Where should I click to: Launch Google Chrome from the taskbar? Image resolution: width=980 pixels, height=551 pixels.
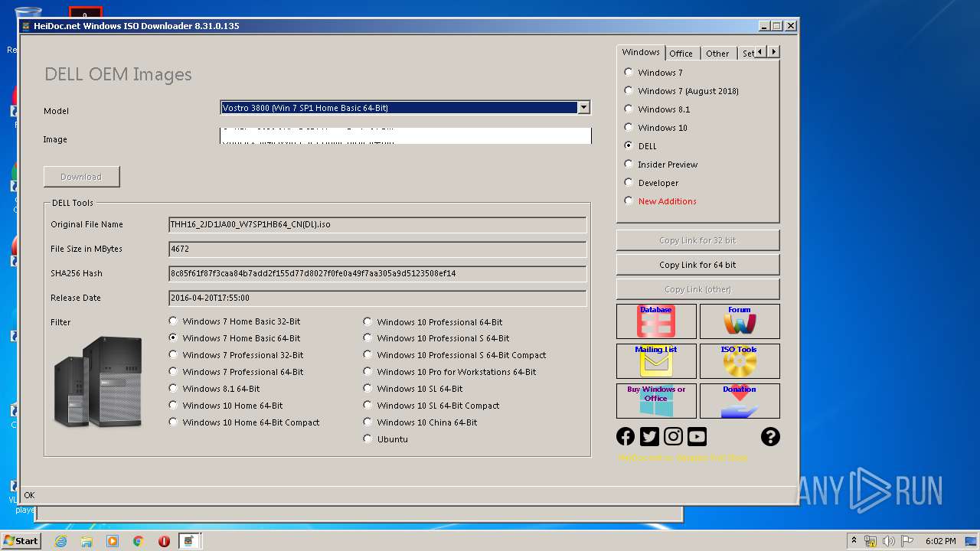click(139, 541)
